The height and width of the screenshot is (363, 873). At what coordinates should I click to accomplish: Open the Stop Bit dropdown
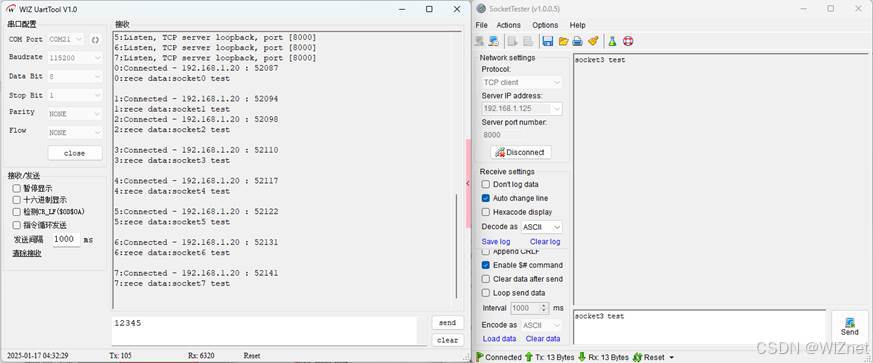click(x=75, y=96)
